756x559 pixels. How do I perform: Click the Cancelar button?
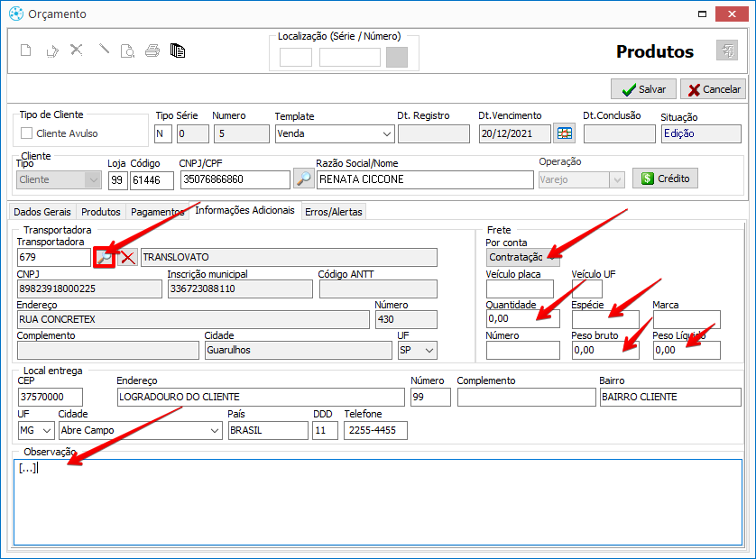coord(715,89)
